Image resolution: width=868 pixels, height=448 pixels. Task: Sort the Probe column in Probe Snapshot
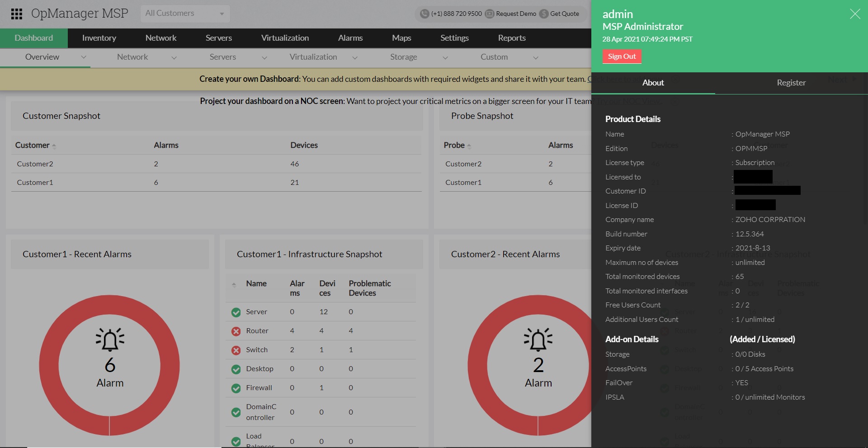click(469, 146)
